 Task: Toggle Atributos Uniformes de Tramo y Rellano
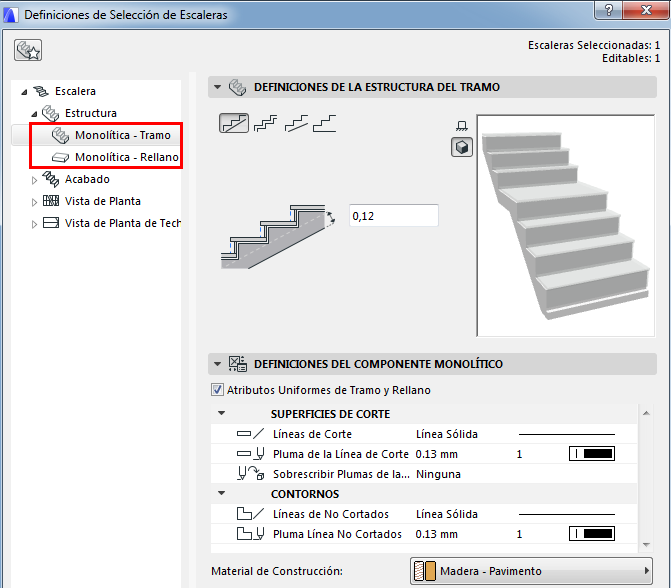[x=217, y=390]
